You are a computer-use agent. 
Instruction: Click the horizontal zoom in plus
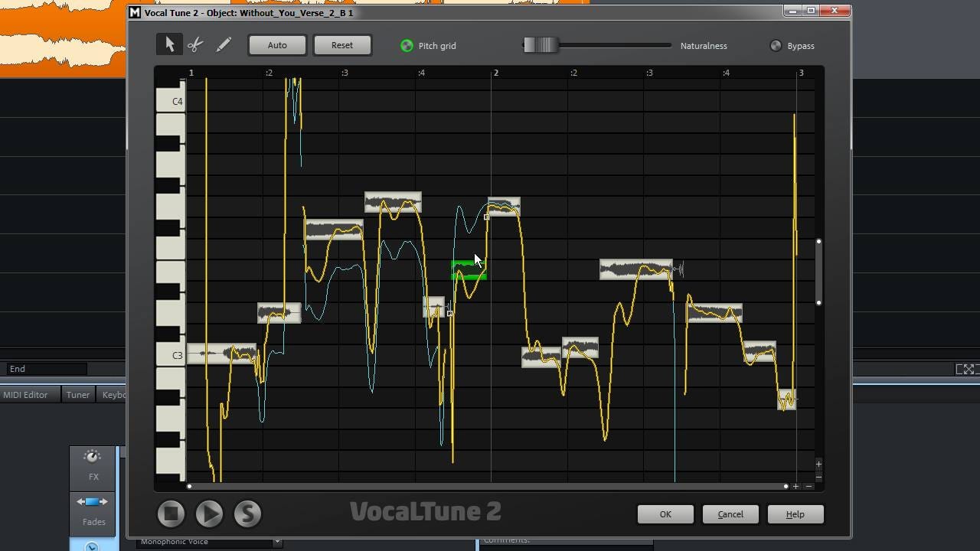[x=796, y=486]
